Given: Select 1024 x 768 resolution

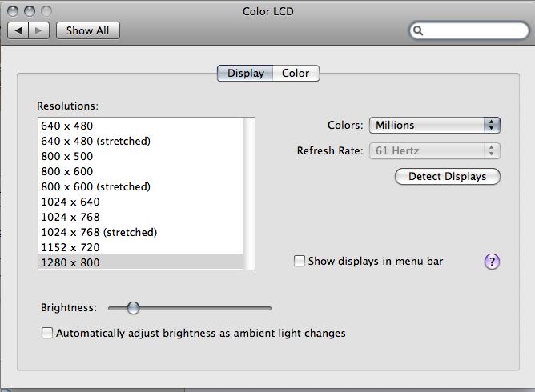Looking at the screenshot, I should [x=141, y=217].
